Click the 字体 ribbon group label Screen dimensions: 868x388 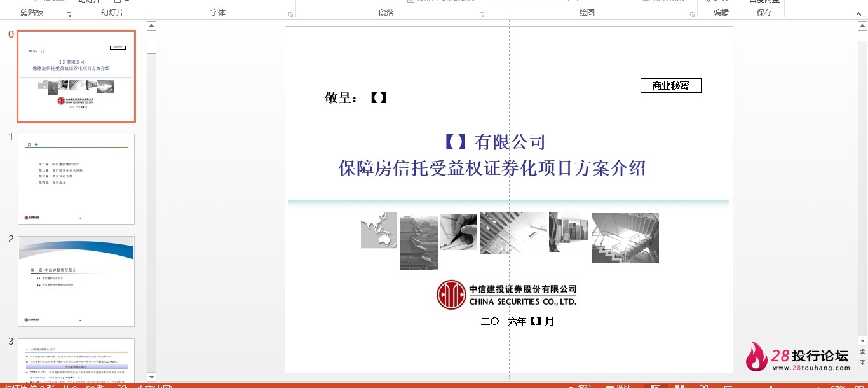[x=218, y=13]
